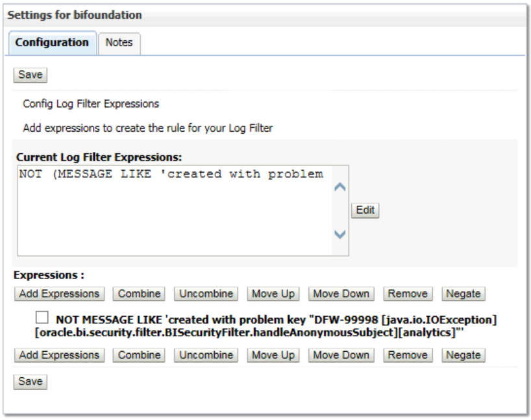Click Add Expressions below the expression list

pyautogui.click(x=59, y=355)
